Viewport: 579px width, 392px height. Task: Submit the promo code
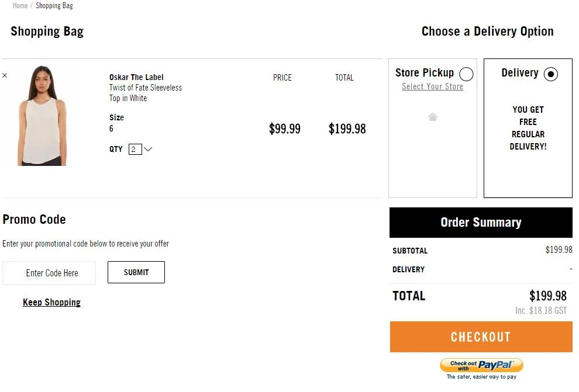pos(136,272)
